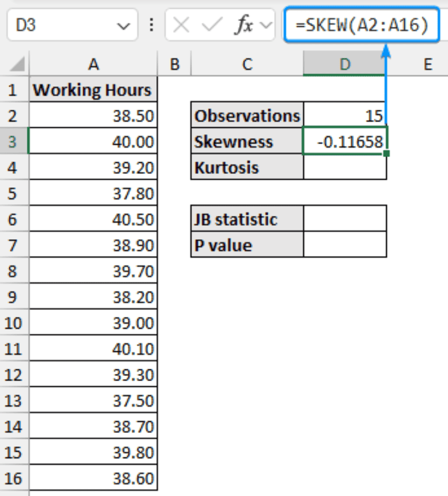Select column C header
This screenshot has height=496, width=448.
coord(247,64)
